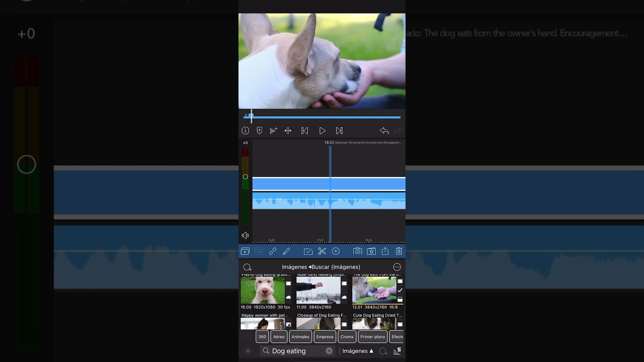Delete the selected clip with trash
This screenshot has height=362, width=644.
pos(399,251)
